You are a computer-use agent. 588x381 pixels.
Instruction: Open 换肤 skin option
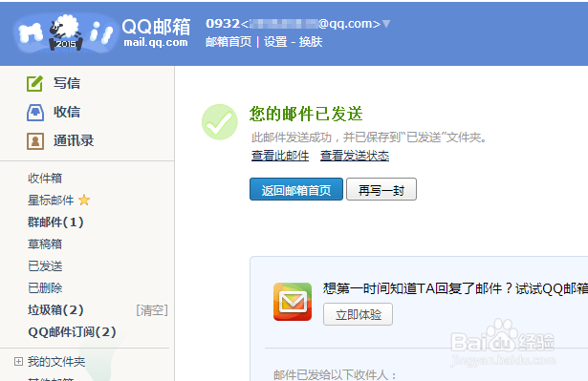pos(311,42)
